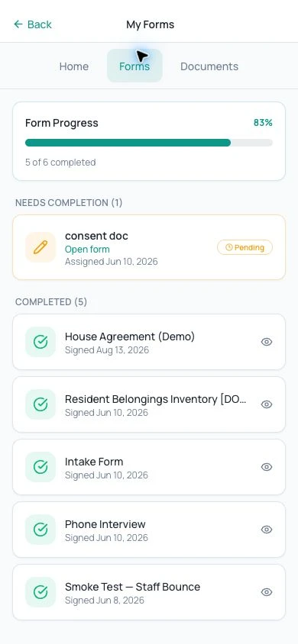Screen dimensions: 298x644
Task: Open the consent doc form link
Action: pos(87,250)
